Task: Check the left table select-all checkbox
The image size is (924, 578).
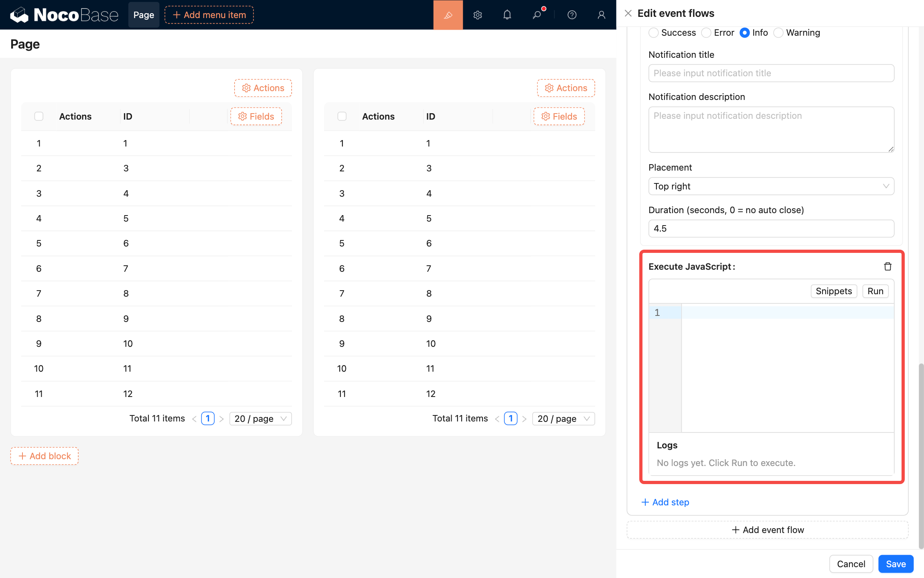Action: point(39,116)
